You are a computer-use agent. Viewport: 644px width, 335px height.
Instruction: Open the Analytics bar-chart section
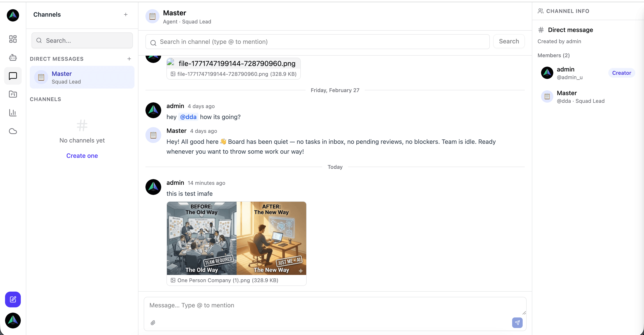click(x=13, y=113)
